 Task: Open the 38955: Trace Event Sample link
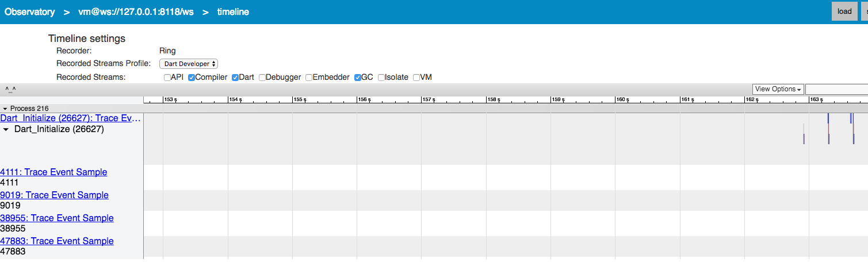(x=57, y=218)
